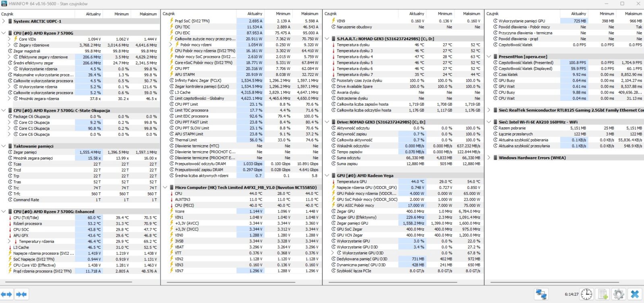Screen dimensions: 644x303
Task: Collapse the GPU [#0]: AMD Radeon Vega group
Action: click(x=327, y=176)
